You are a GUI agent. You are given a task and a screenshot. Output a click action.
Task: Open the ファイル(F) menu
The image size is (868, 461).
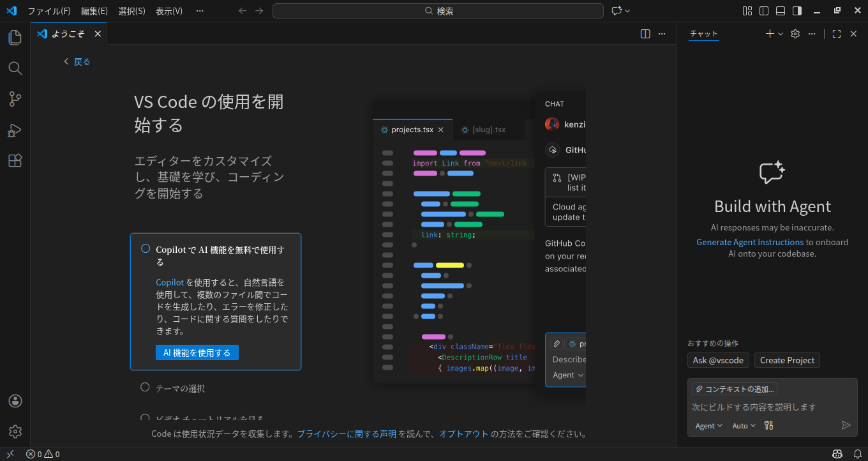(49, 11)
